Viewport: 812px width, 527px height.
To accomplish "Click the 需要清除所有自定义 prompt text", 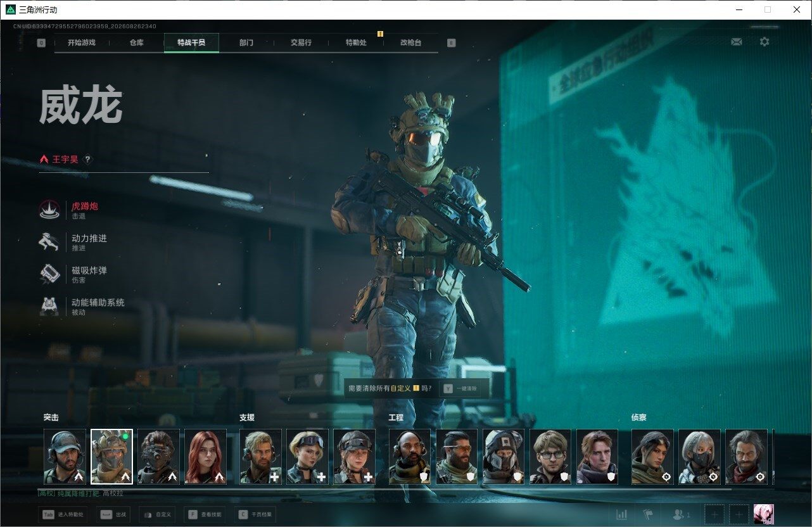I will click(x=390, y=388).
